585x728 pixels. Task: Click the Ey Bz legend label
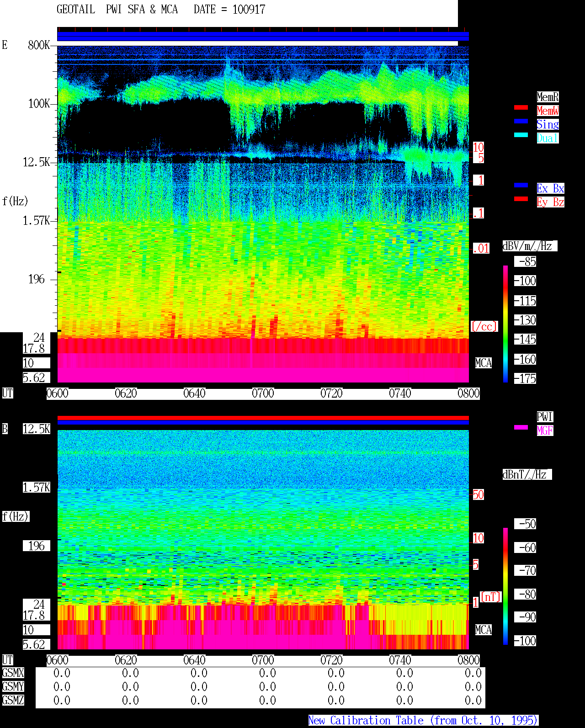pos(550,202)
